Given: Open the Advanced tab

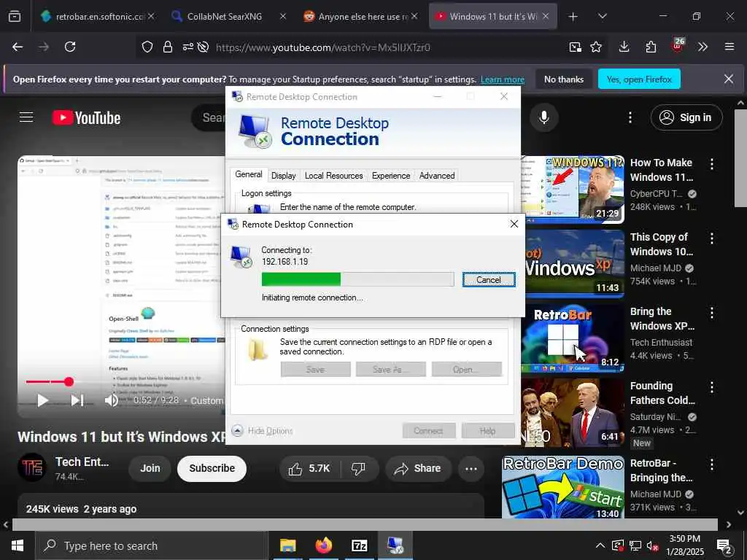Looking at the screenshot, I should pyautogui.click(x=437, y=175).
